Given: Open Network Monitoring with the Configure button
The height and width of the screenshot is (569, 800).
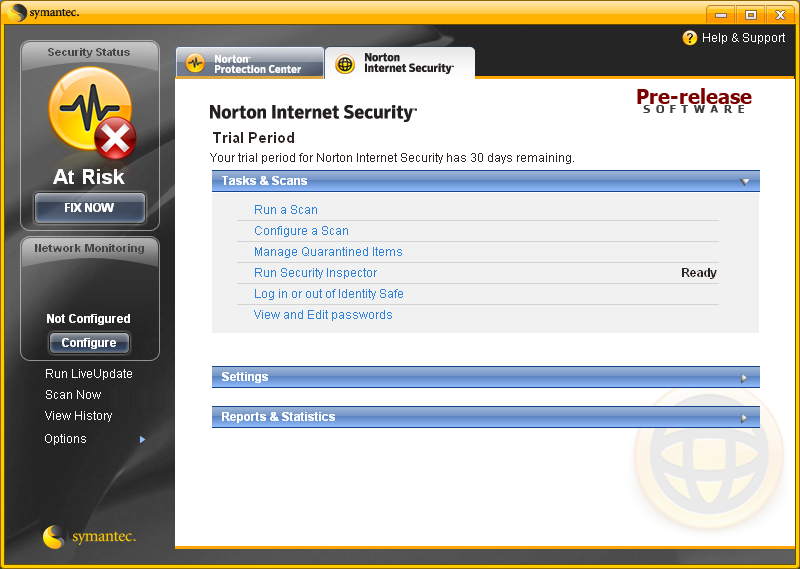Looking at the screenshot, I should 89,342.
